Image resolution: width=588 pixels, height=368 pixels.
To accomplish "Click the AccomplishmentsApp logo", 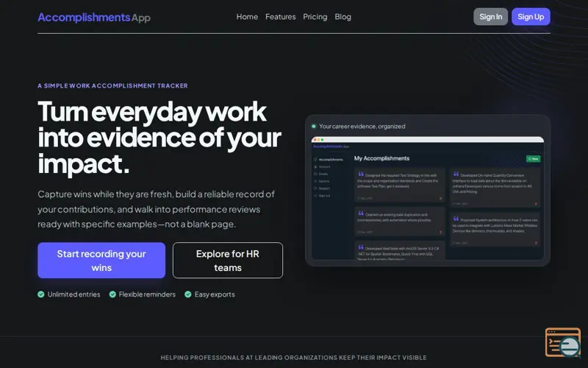I will (94, 17).
